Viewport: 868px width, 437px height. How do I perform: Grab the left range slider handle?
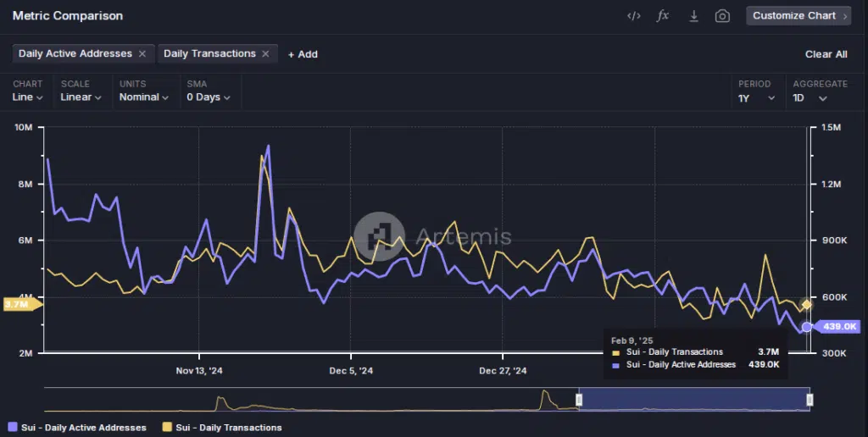coord(579,400)
